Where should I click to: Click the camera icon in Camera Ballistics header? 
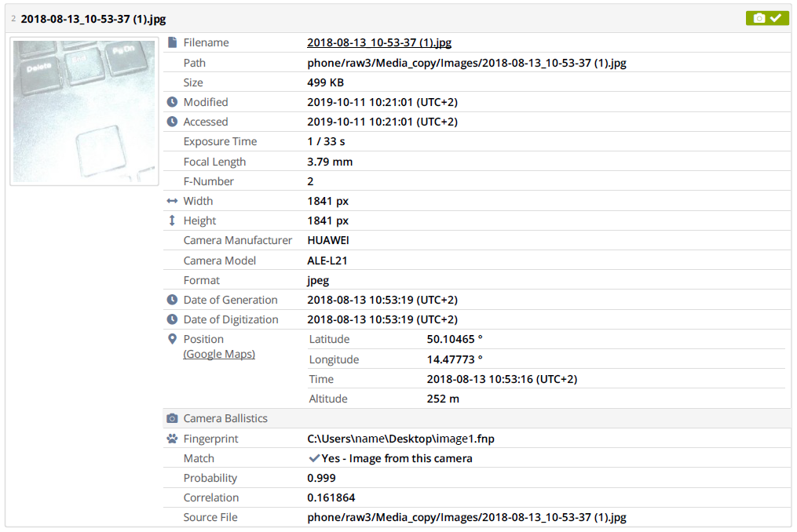pyautogui.click(x=173, y=418)
